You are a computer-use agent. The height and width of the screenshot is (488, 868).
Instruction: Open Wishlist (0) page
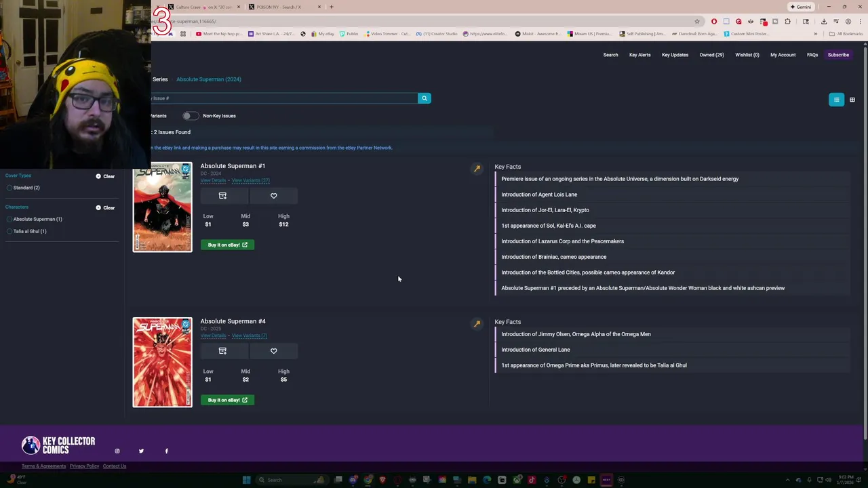click(x=747, y=55)
